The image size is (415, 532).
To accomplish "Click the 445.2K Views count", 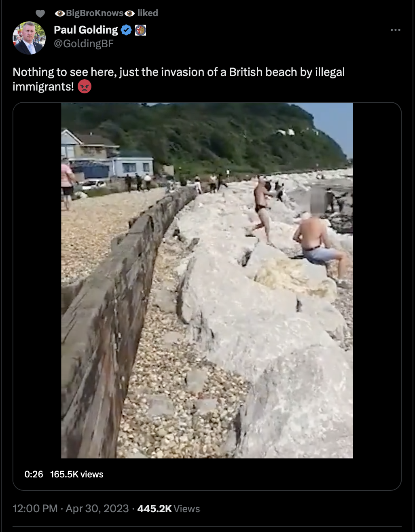I will click(169, 509).
